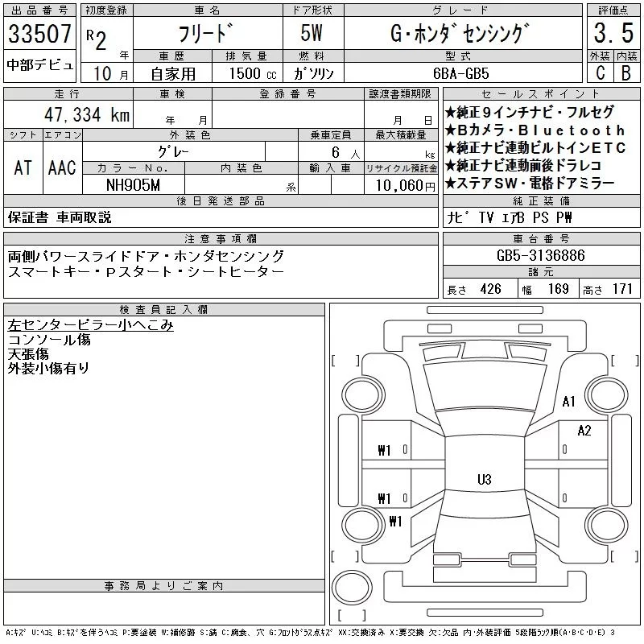Select vehicle history 自家用
Screen dimensions: 644x644
173,74
